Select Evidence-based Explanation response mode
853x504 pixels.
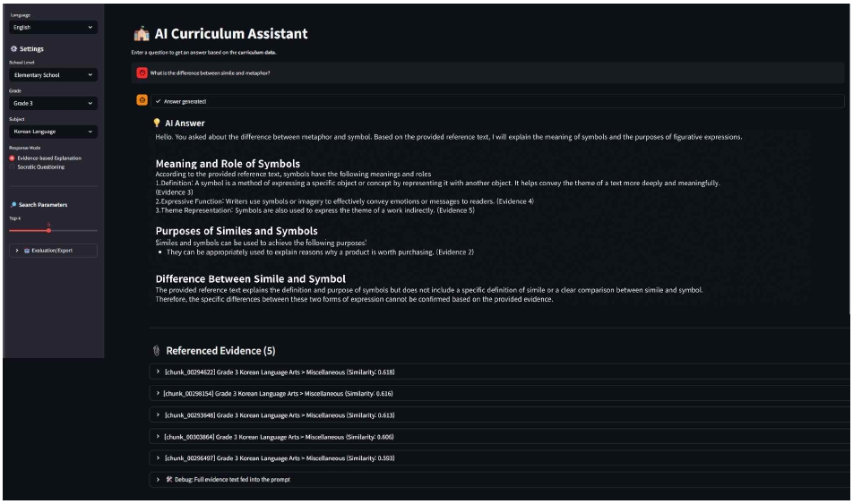[x=12, y=158]
